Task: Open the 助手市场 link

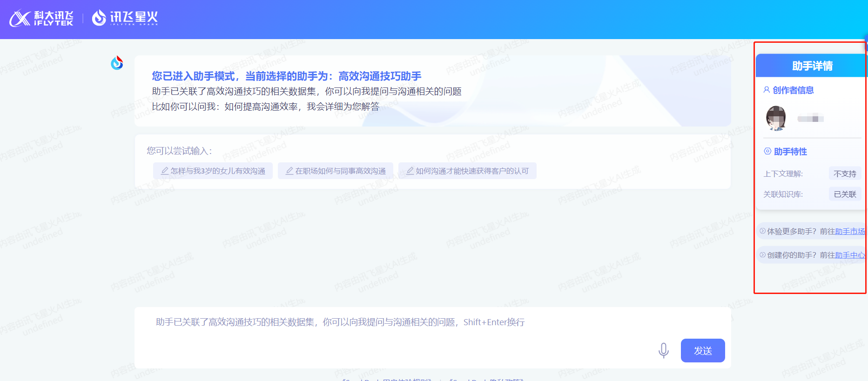Action: [x=850, y=231]
